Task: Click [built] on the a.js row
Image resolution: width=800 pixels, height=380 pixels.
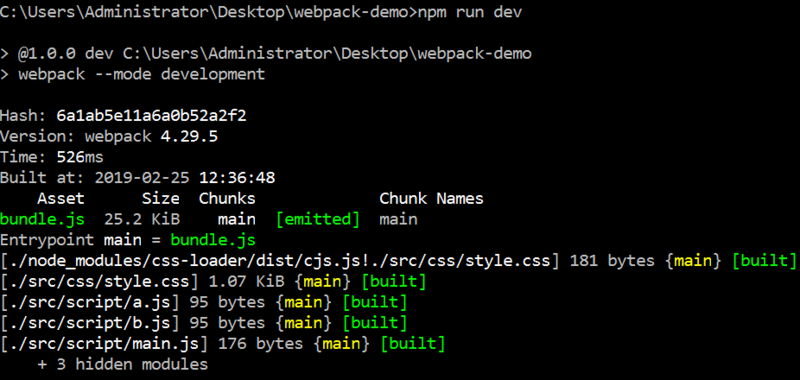Action: tap(374, 302)
